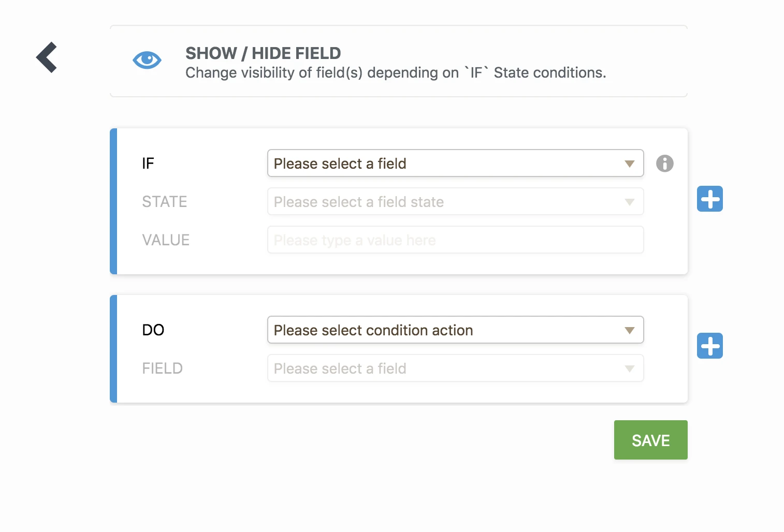The height and width of the screenshot is (532, 784).
Task: Click the SHOW / HIDE FIELD heading
Action: point(263,53)
